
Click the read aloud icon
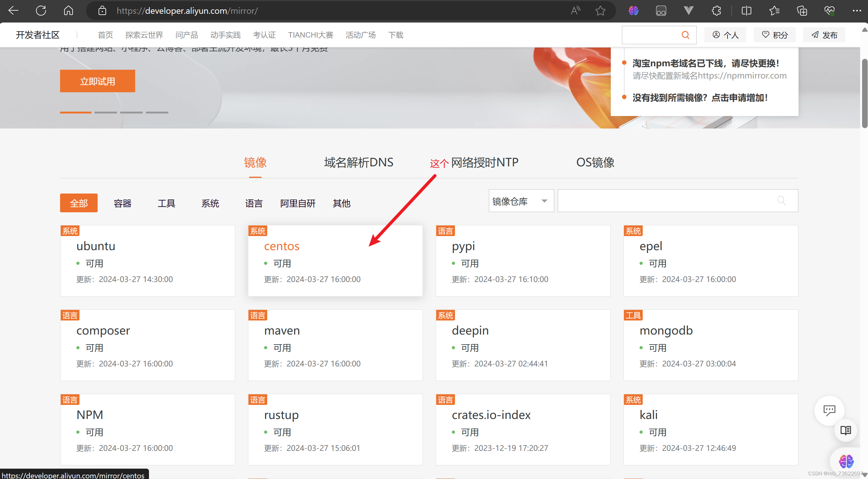coord(575,11)
